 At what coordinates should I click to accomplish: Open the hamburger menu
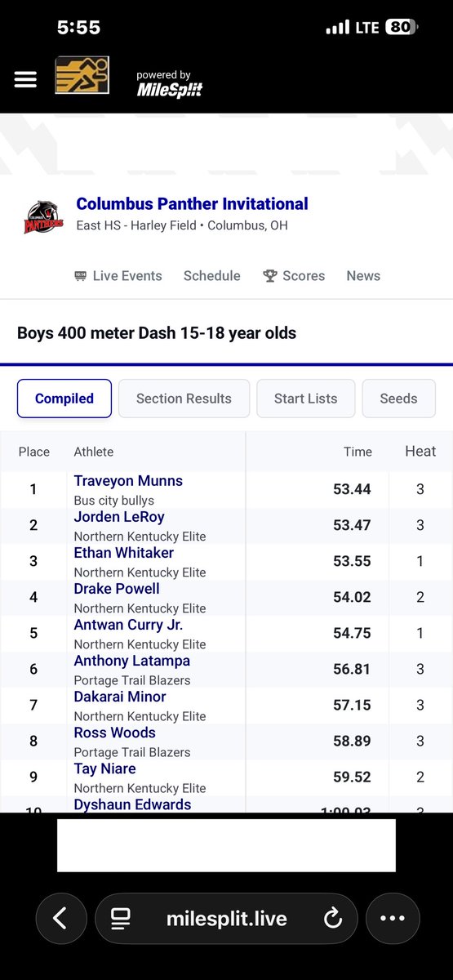[x=25, y=79]
